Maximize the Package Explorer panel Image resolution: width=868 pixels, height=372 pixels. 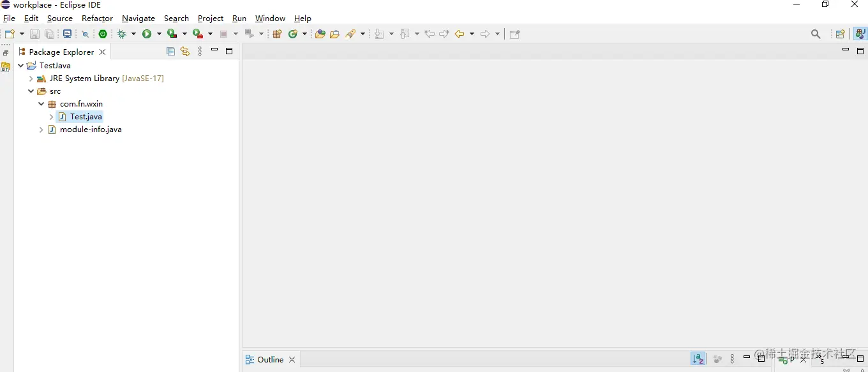229,51
